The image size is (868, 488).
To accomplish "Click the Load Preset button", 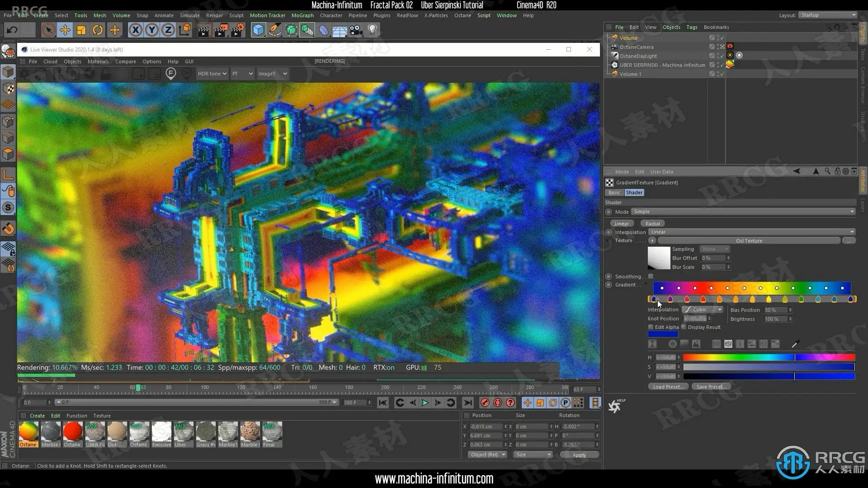I will point(668,387).
